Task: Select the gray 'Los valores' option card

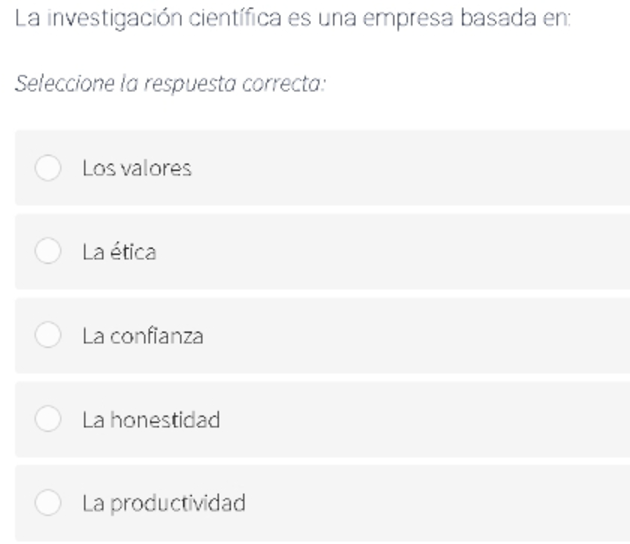Action: pos(322,168)
